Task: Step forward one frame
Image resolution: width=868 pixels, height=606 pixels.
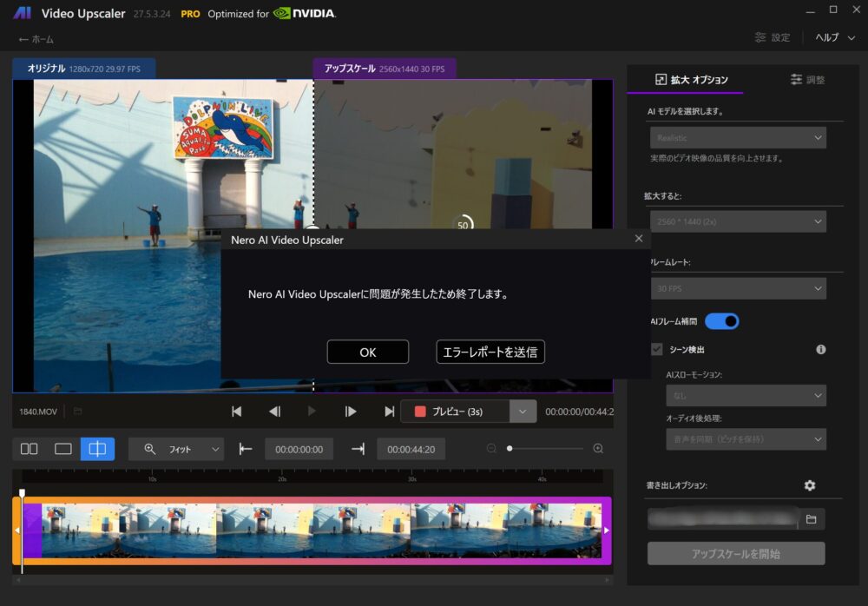Action: (351, 412)
